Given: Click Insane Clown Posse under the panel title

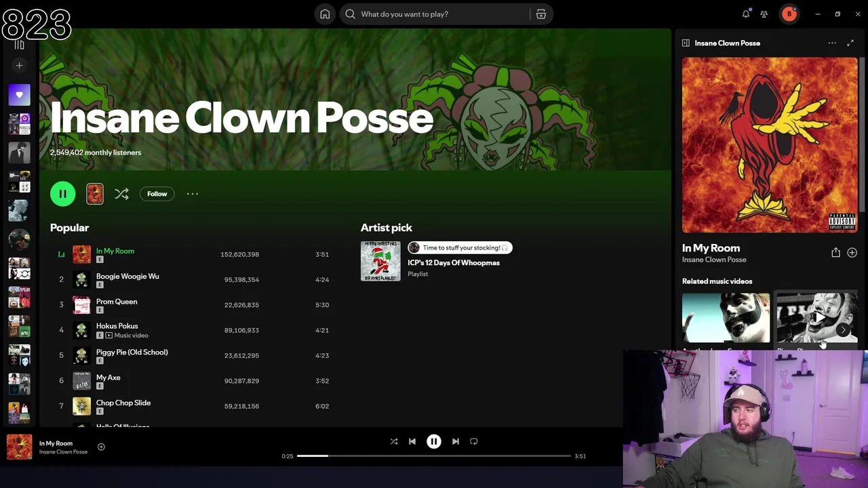Looking at the screenshot, I should point(714,260).
